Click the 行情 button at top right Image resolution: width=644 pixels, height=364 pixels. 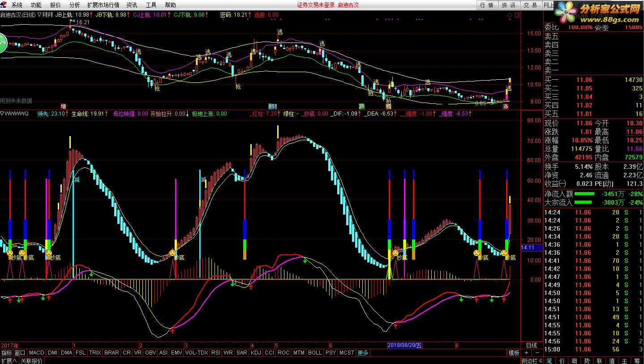[487, 5]
